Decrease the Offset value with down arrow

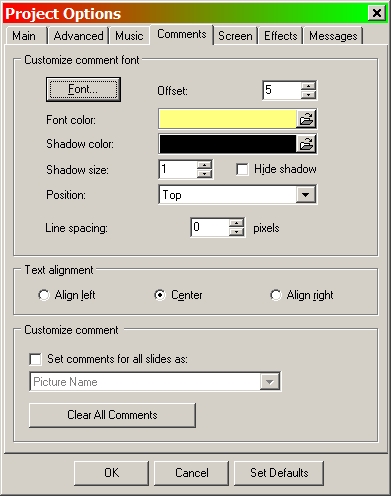point(308,95)
